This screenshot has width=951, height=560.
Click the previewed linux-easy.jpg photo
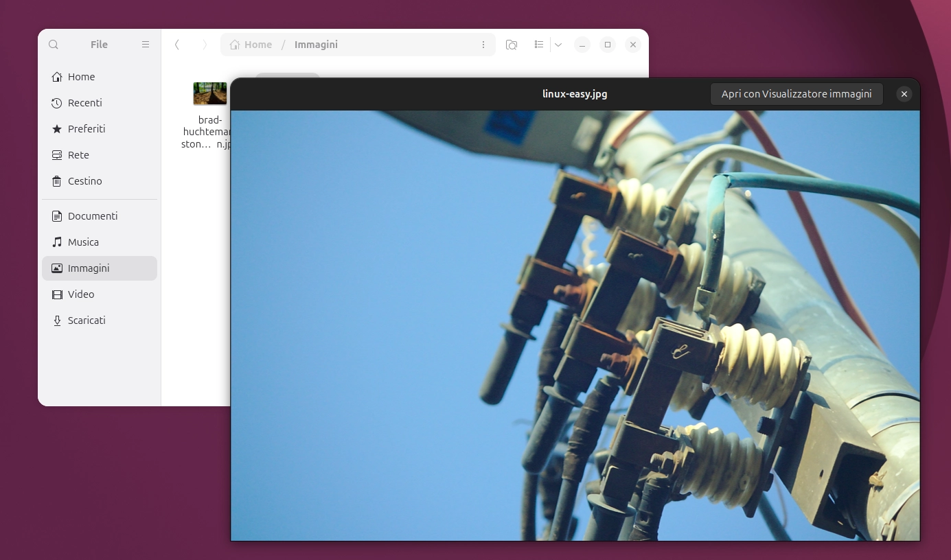click(x=575, y=325)
